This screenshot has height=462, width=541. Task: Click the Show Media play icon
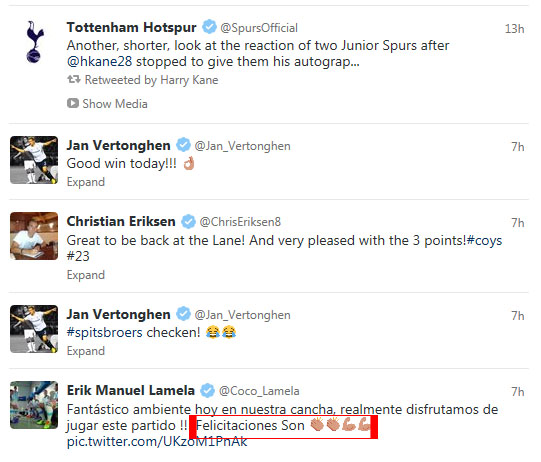pyautogui.click(x=73, y=103)
